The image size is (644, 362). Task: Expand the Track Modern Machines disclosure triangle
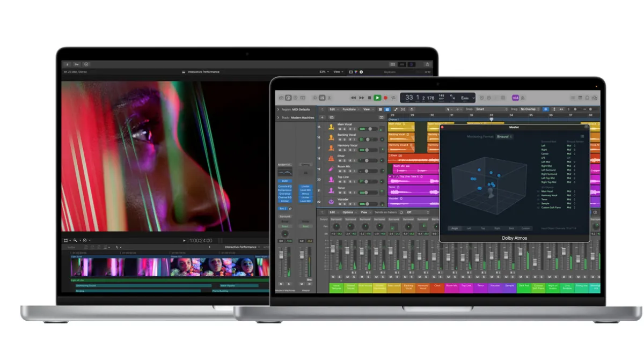click(x=278, y=117)
